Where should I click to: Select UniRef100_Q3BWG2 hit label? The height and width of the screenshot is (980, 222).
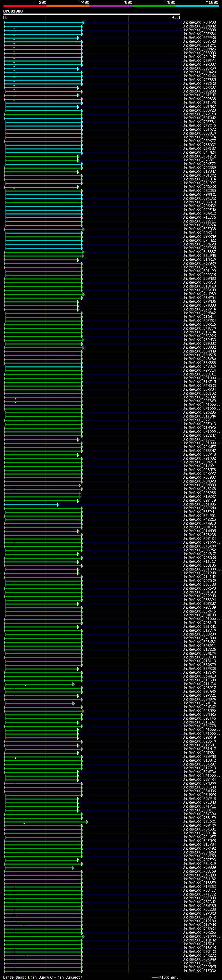point(199,347)
